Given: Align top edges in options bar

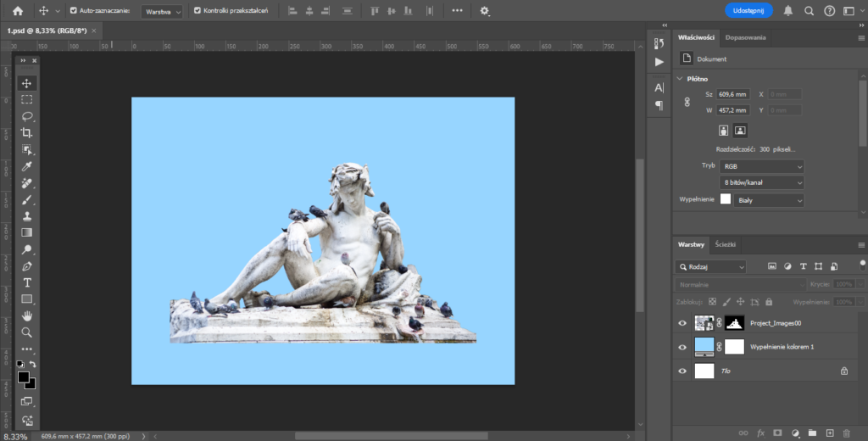Looking at the screenshot, I should (375, 10).
